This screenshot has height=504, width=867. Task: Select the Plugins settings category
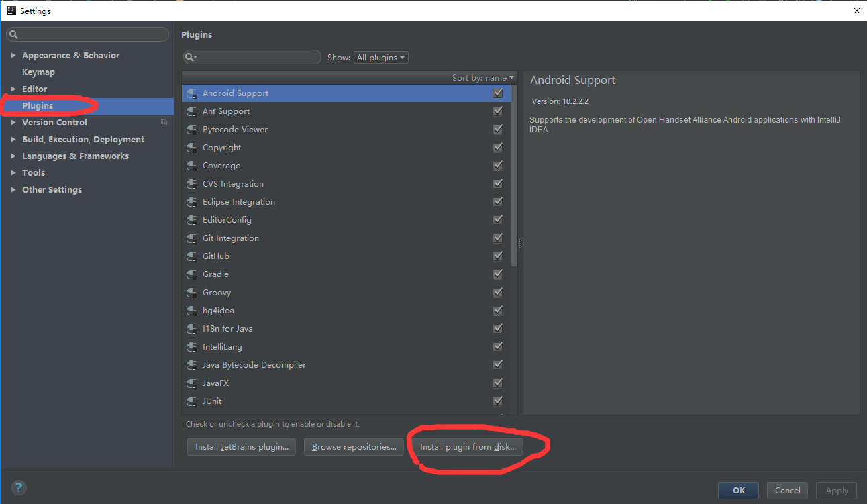point(87,106)
